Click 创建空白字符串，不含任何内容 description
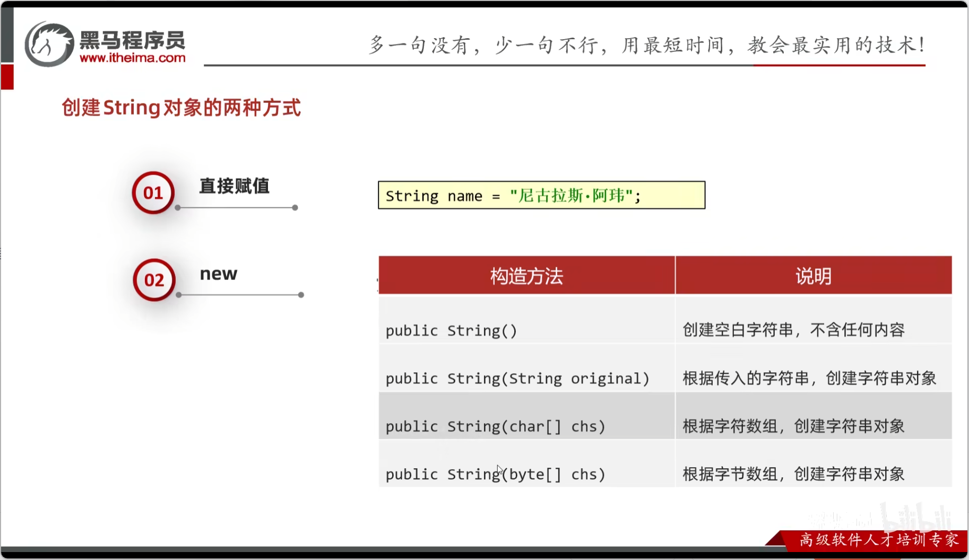The width and height of the screenshot is (969, 560). pos(794,330)
